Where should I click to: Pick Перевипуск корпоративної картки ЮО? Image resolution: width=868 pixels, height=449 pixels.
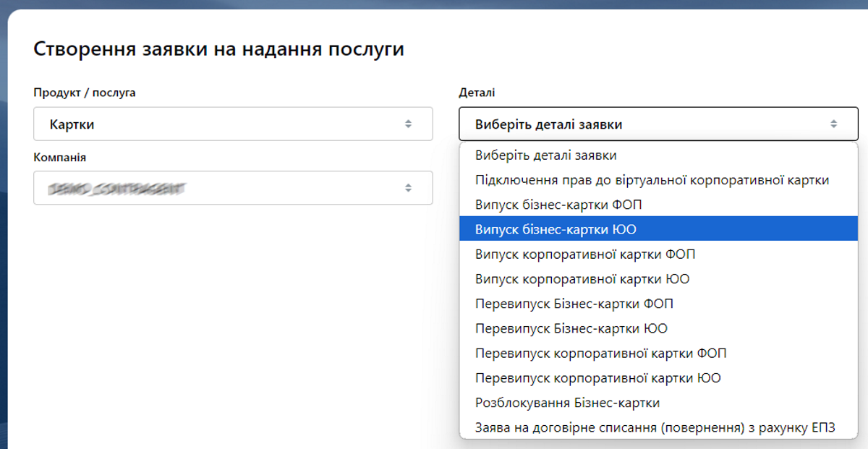[x=658, y=378]
